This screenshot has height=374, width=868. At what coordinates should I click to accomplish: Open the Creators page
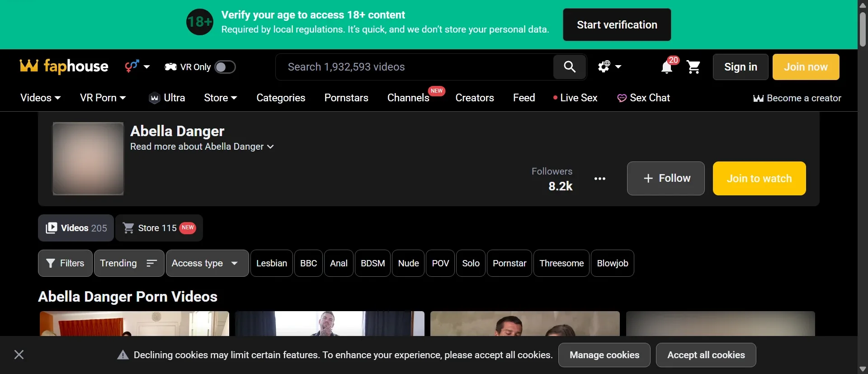475,98
